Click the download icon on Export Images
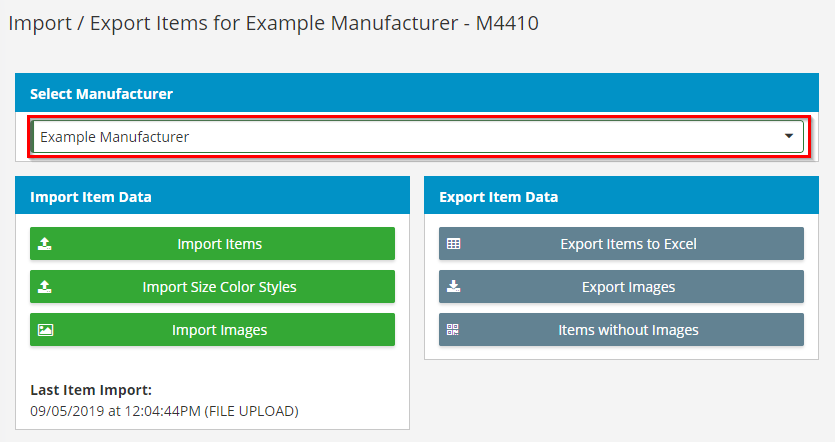835x442 pixels. click(454, 287)
